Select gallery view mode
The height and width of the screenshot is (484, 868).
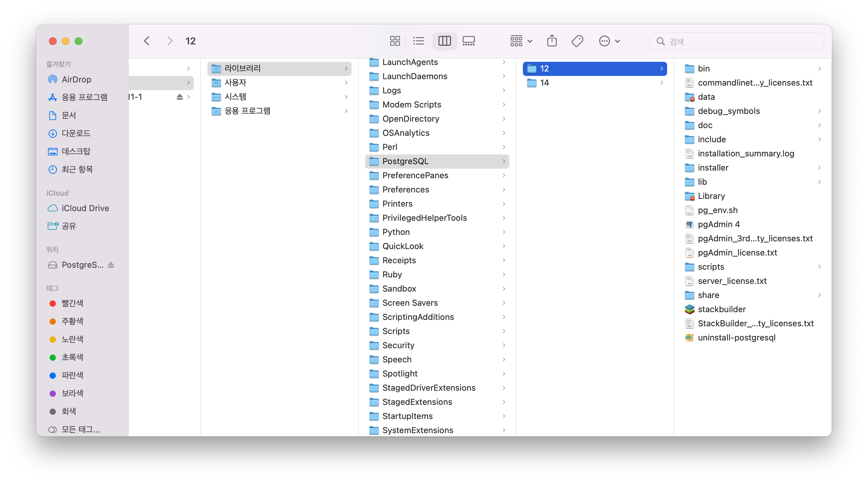pyautogui.click(x=468, y=41)
